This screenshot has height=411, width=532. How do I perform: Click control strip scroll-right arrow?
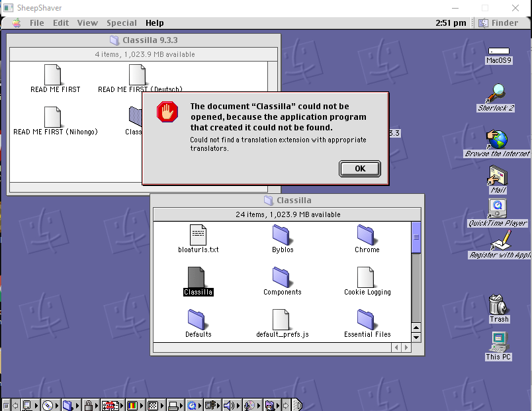286,405
